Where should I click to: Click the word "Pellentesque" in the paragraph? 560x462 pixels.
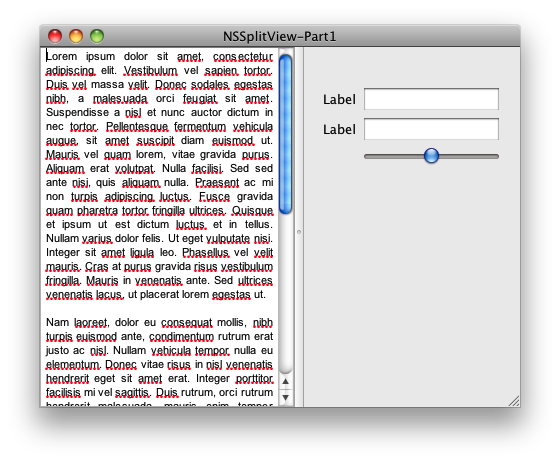click(x=136, y=126)
